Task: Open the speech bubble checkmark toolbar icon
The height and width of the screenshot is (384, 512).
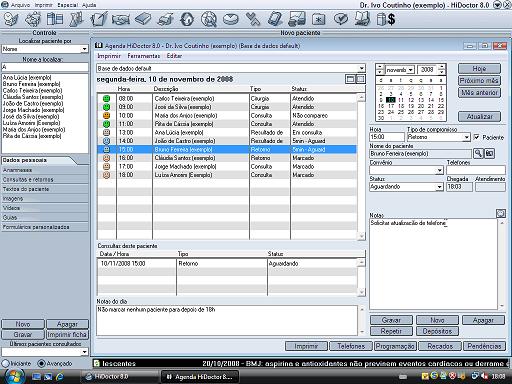Action: coord(341,19)
